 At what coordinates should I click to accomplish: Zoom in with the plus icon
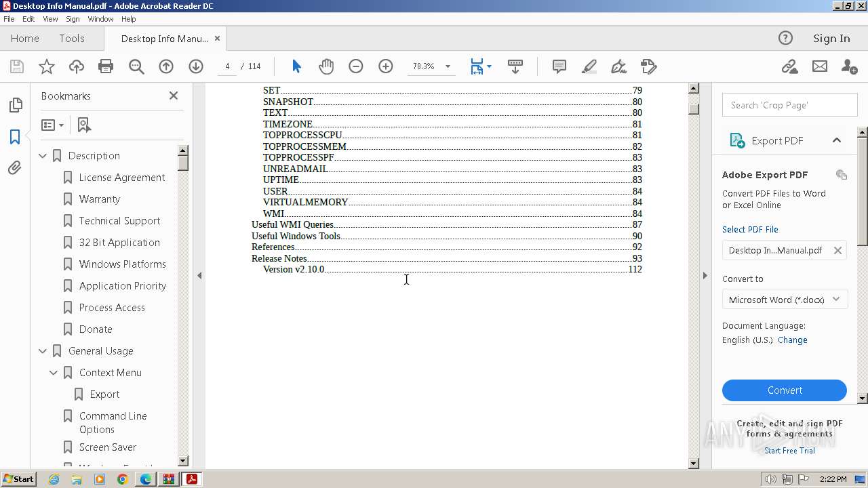click(x=386, y=66)
